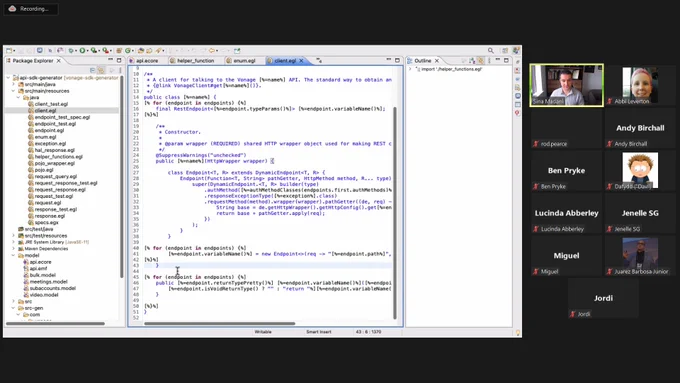Select api.ecore under model folder

tap(40, 262)
